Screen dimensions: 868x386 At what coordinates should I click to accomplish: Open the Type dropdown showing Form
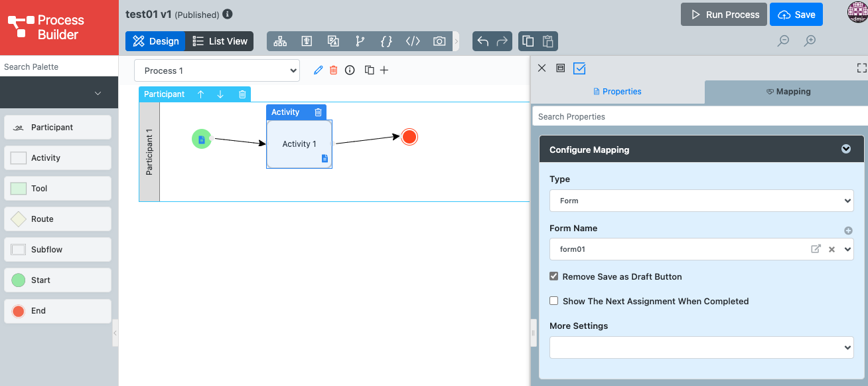701,201
